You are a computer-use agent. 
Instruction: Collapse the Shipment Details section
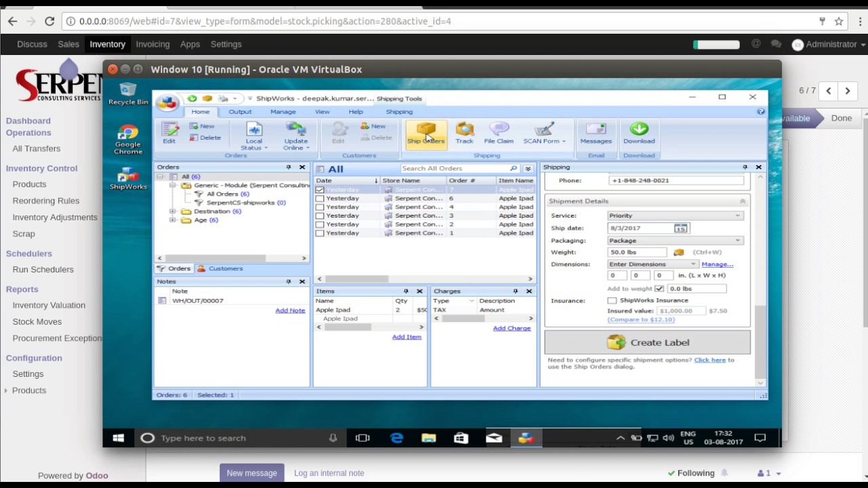(742, 201)
